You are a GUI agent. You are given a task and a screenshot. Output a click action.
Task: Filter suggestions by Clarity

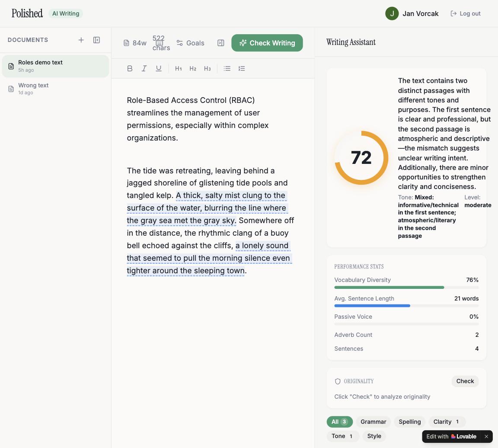[x=446, y=422]
